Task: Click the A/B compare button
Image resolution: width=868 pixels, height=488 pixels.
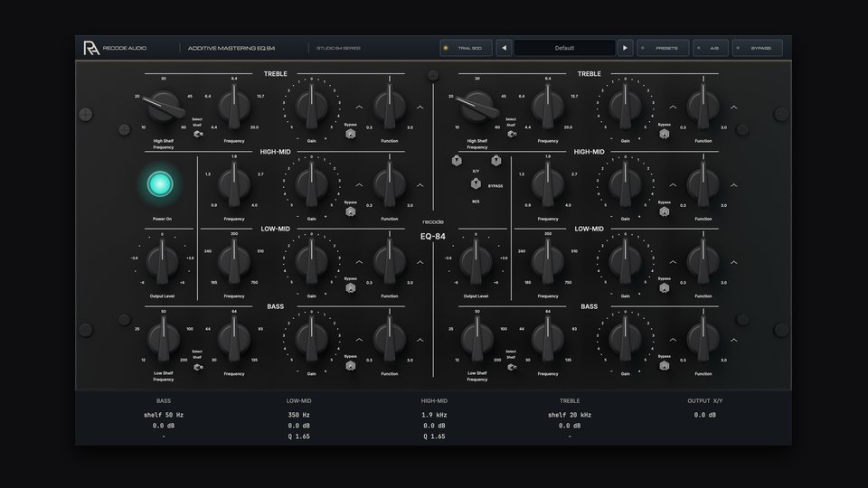Action: [711, 48]
